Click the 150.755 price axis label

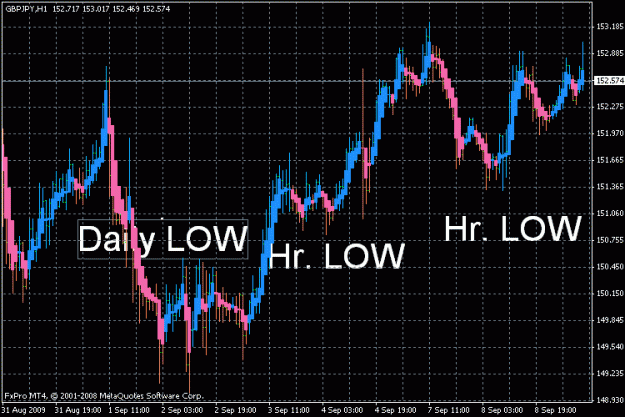point(610,240)
